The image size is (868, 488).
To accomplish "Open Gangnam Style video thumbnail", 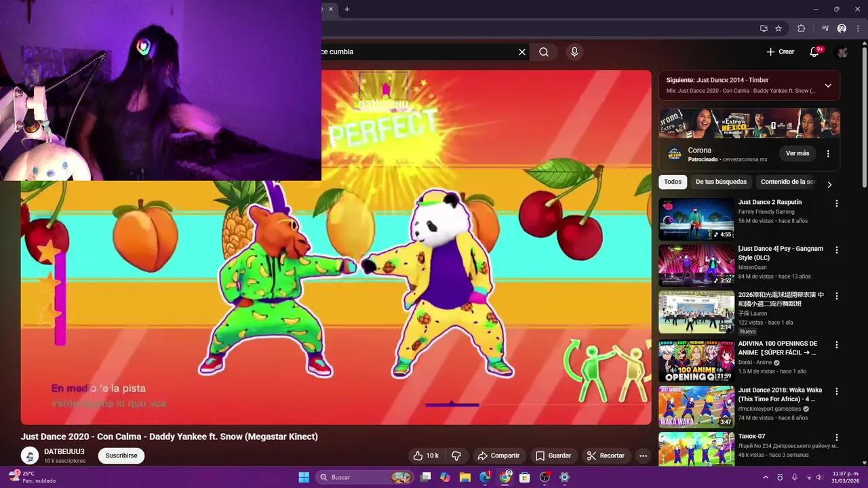I will pos(696,266).
